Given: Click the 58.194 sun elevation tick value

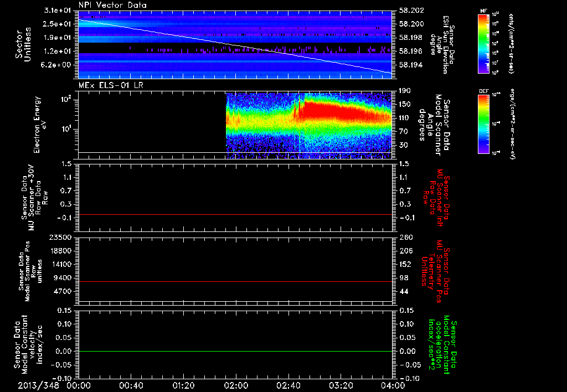Looking at the screenshot, I should click(411, 65).
